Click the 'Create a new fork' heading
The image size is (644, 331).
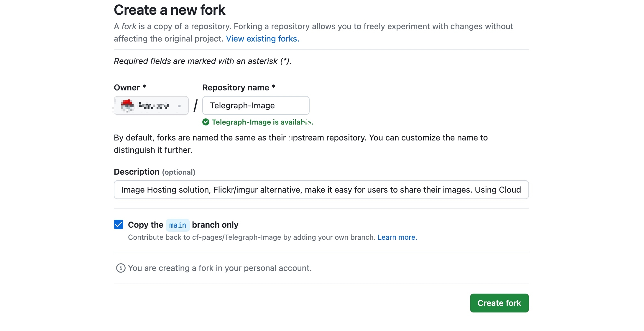point(170,10)
